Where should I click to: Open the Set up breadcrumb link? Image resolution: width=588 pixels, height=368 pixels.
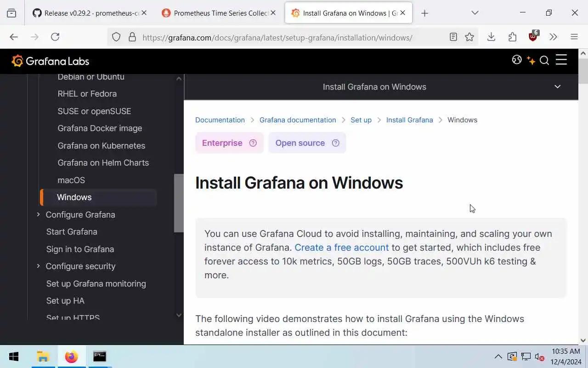pyautogui.click(x=361, y=120)
